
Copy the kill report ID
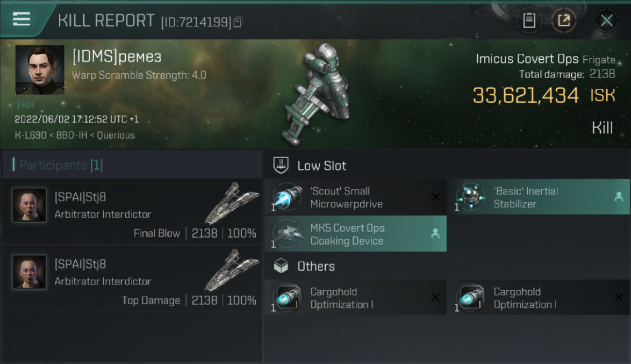238,22
